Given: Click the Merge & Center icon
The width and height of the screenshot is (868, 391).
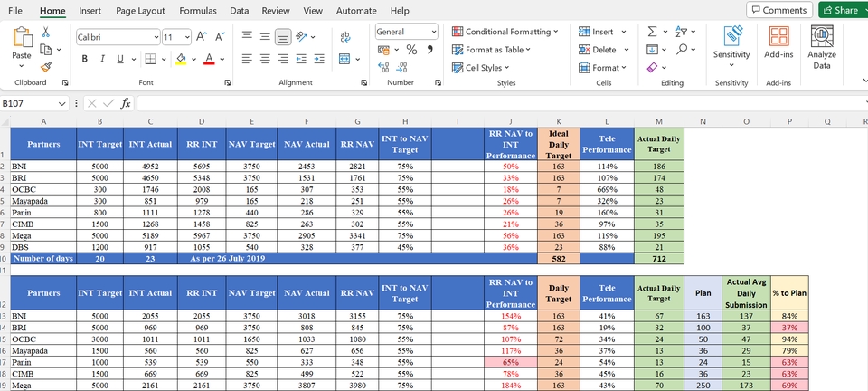Looking at the screenshot, I should 344,59.
